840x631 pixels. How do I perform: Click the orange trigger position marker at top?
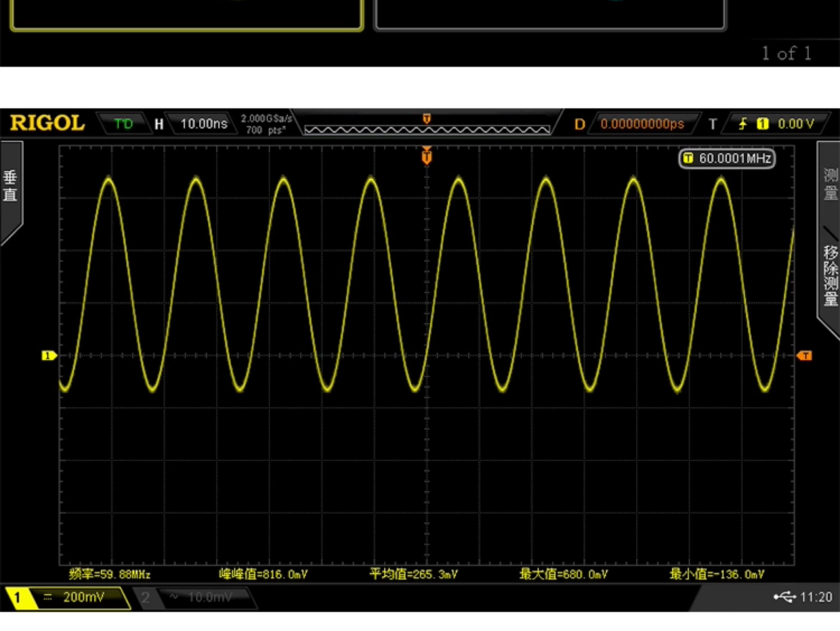426,155
